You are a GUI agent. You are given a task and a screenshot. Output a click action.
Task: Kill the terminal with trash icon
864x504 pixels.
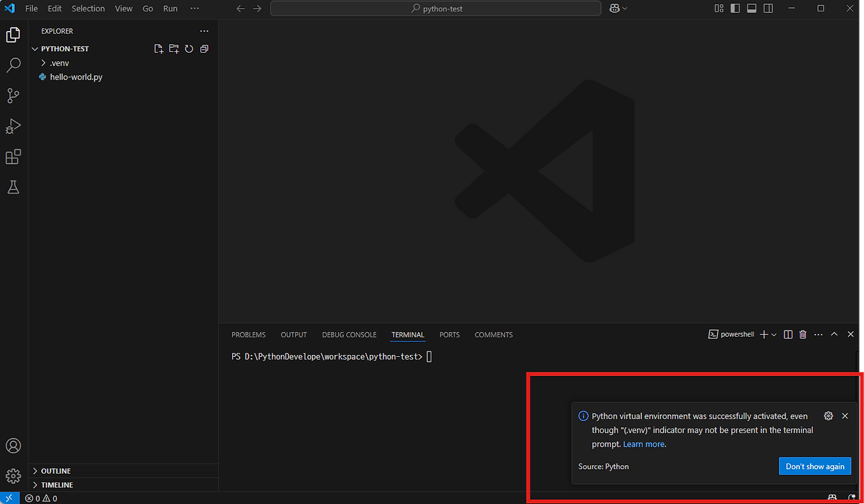point(803,335)
